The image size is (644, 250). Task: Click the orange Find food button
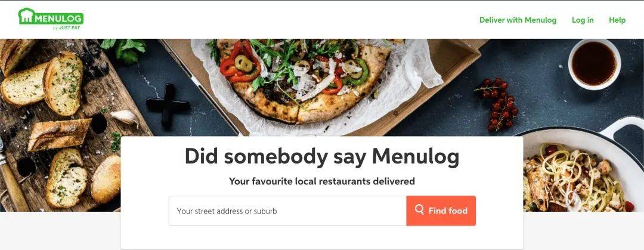coord(441,211)
